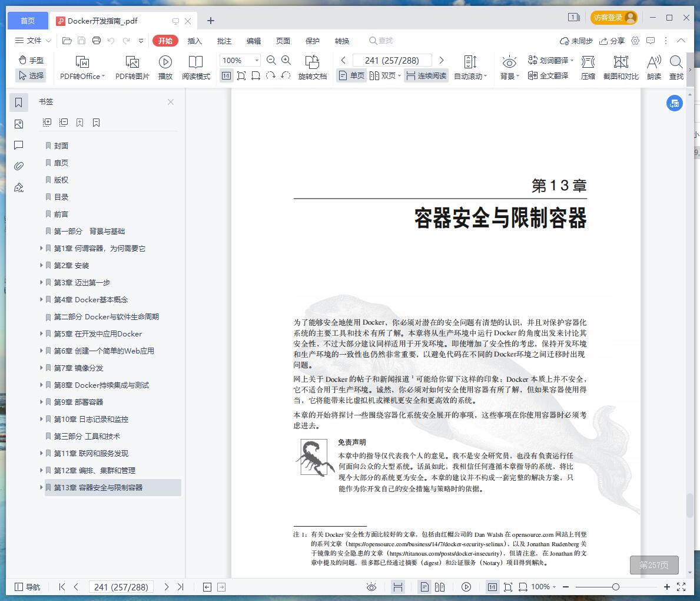
Task: Enter reading mode
Action: [x=195, y=68]
